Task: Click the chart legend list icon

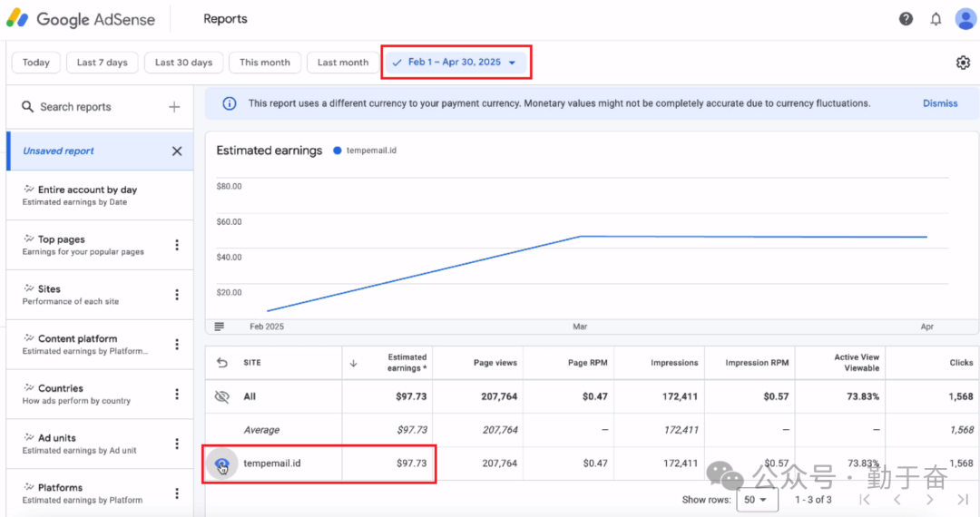Action: click(219, 327)
